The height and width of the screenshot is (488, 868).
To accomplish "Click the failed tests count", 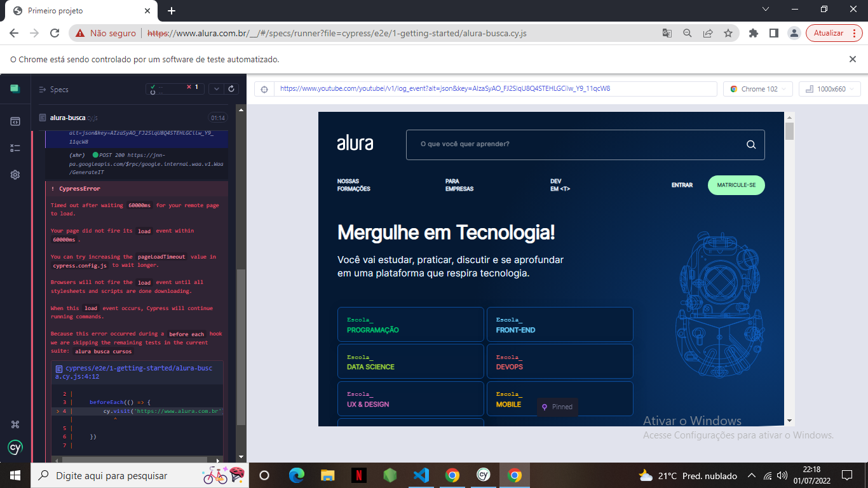I will [x=193, y=86].
